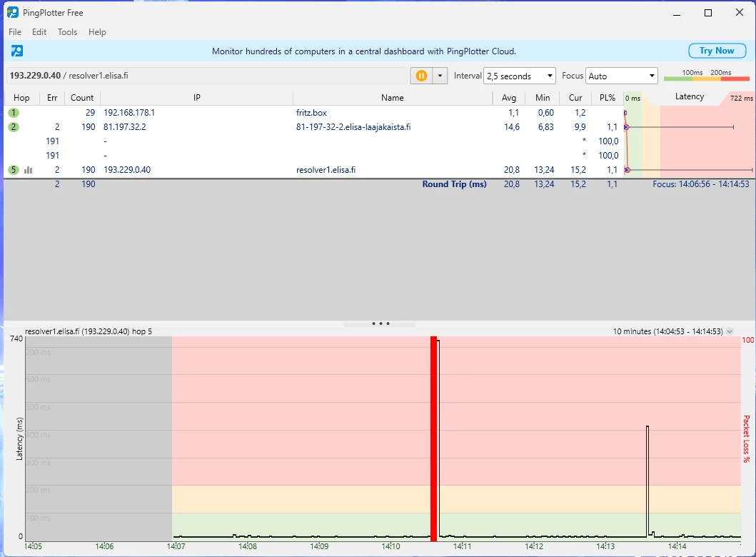756x557 pixels.
Task: Click the IP 192.168.178.1
Action: 129,113
